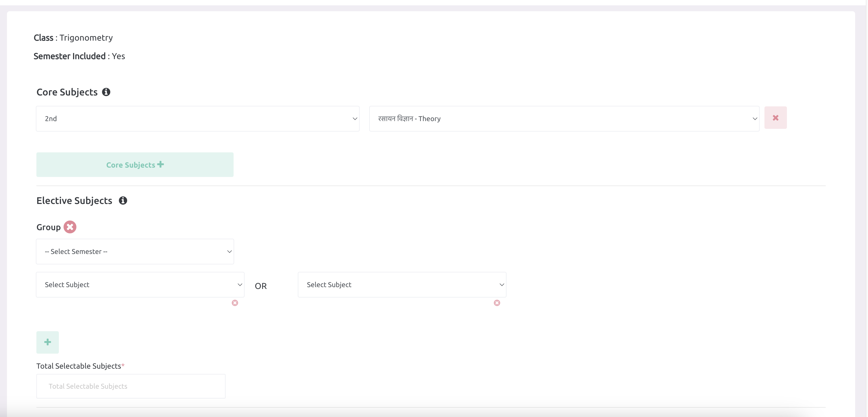
Task: Click the Elective Subjects info icon
Action: pyautogui.click(x=122, y=200)
